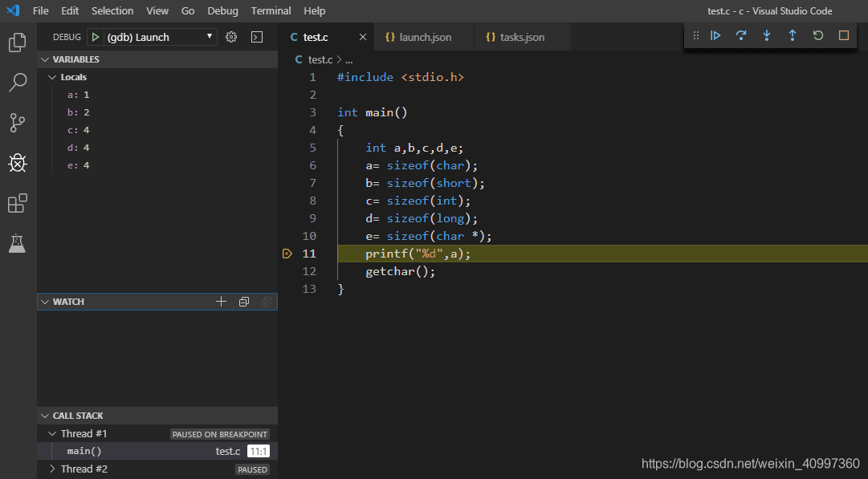Click the getchar(); code line
Viewport: 868px width, 479px height.
(400, 271)
